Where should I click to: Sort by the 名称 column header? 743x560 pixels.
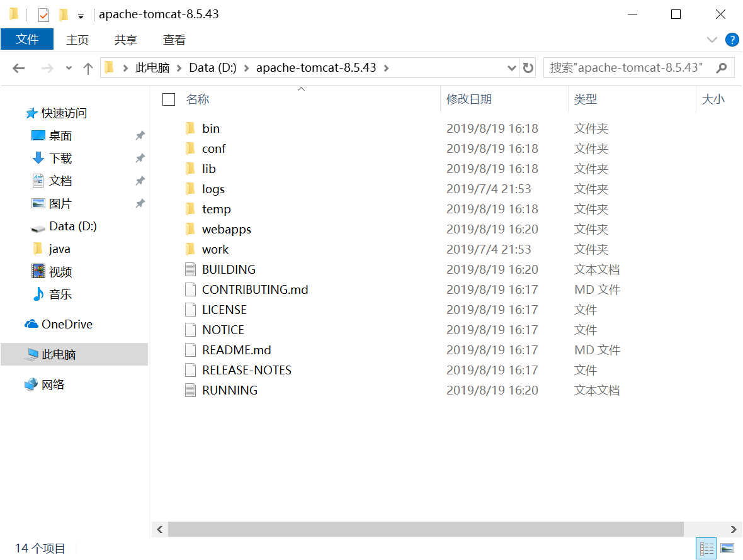[198, 99]
